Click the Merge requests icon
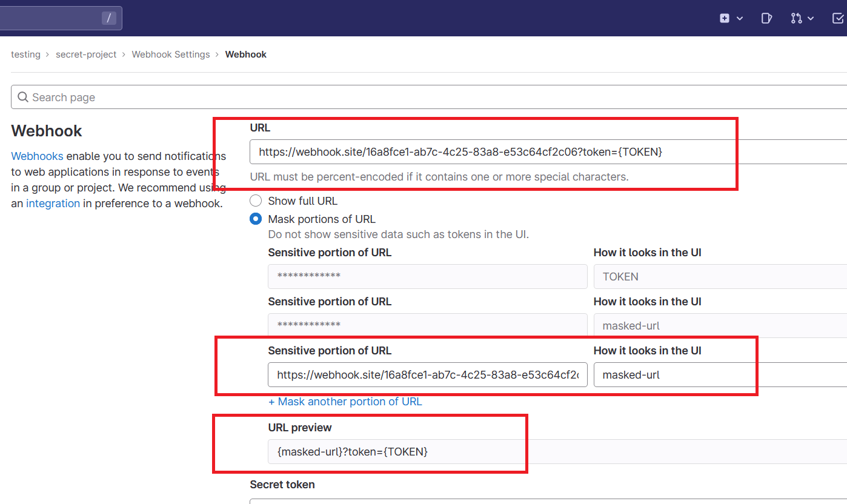 tap(796, 18)
